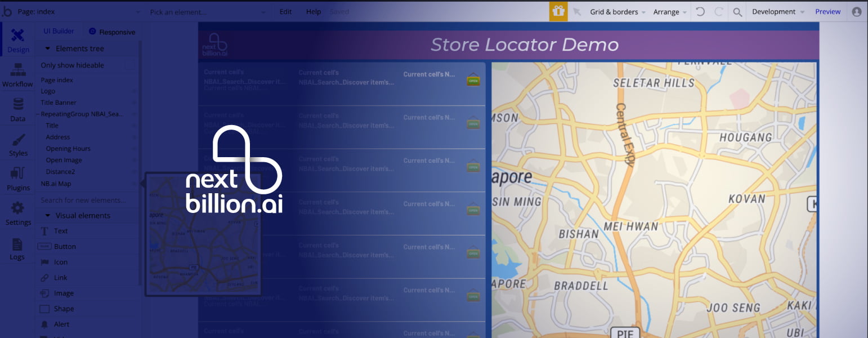Open the Data section

[x=18, y=110]
